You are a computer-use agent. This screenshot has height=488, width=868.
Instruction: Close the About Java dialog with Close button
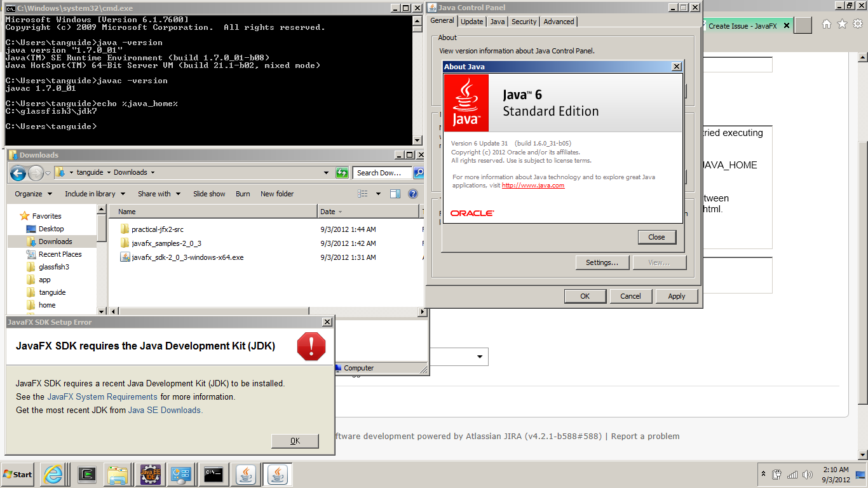pos(656,237)
